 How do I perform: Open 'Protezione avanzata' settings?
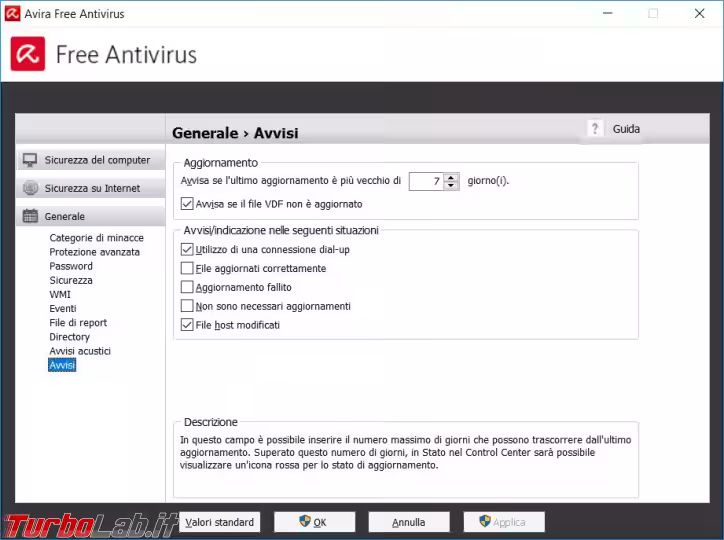pyautogui.click(x=94, y=252)
